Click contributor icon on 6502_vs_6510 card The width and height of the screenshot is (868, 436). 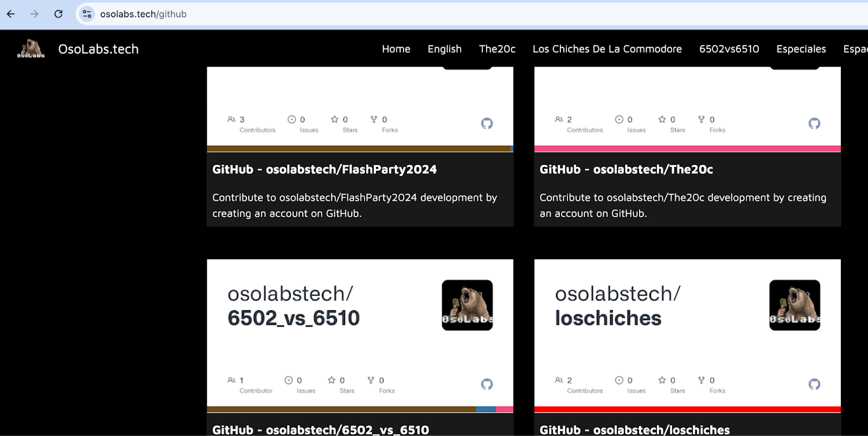[232, 380]
